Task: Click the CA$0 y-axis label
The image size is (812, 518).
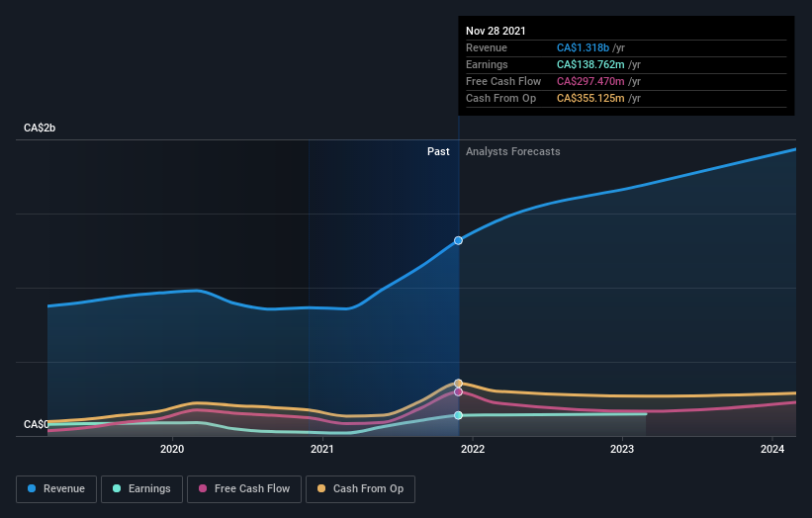Action: (37, 424)
